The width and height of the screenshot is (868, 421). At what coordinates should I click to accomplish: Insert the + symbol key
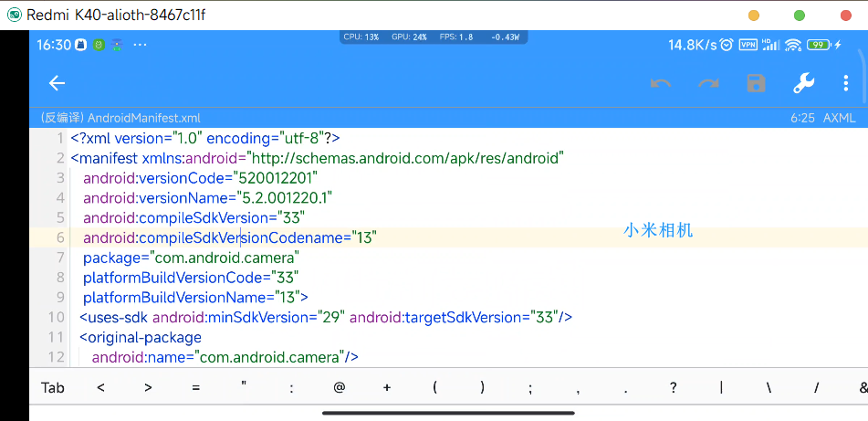pyautogui.click(x=387, y=388)
